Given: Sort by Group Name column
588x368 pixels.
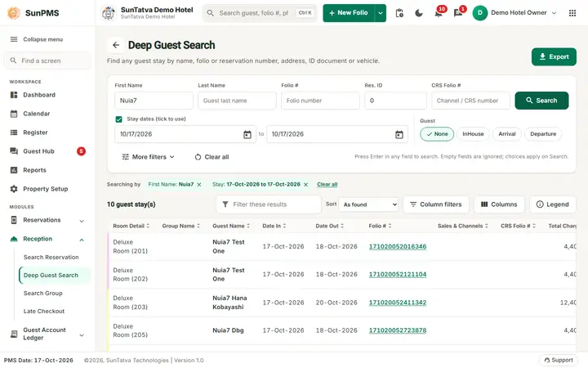Looking at the screenshot, I should (x=181, y=226).
